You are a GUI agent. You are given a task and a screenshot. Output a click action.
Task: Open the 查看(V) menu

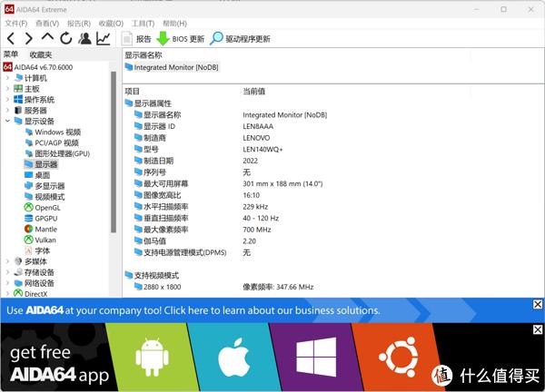click(47, 24)
